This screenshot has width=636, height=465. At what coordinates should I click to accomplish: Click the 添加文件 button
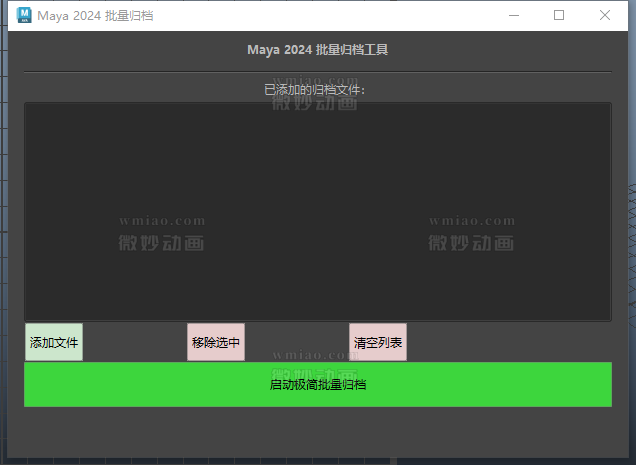click(x=54, y=342)
